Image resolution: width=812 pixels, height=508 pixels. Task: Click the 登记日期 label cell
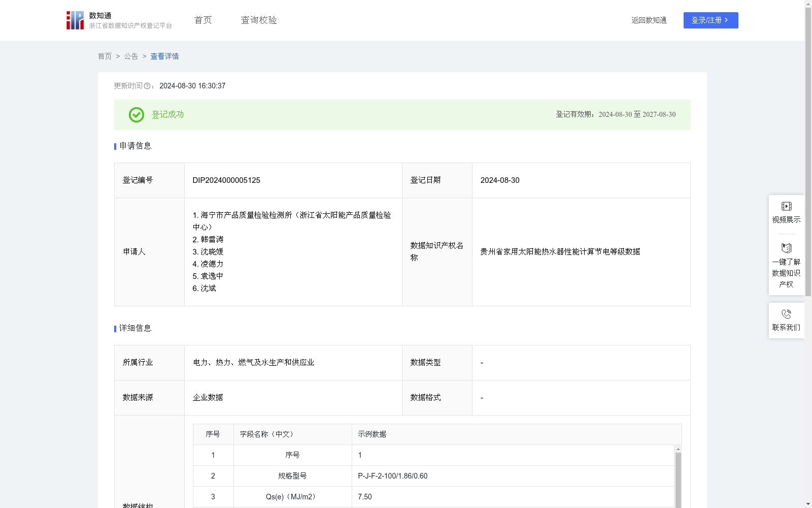tap(437, 180)
